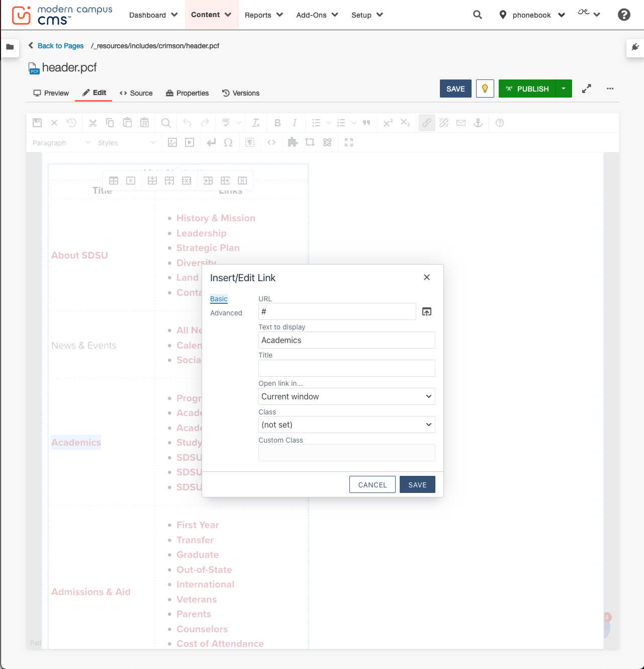Cancel the Insert/Edit Link dialog
The image size is (644, 669).
373,484
